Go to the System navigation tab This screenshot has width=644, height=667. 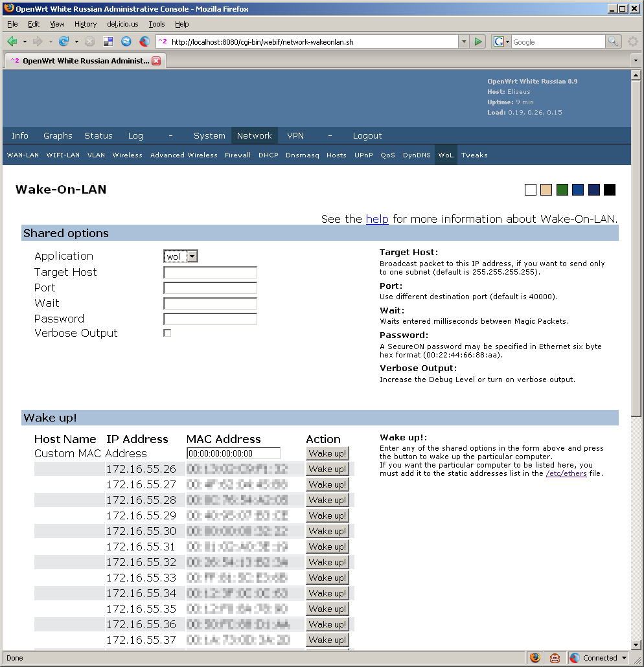click(x=209, y=136)
